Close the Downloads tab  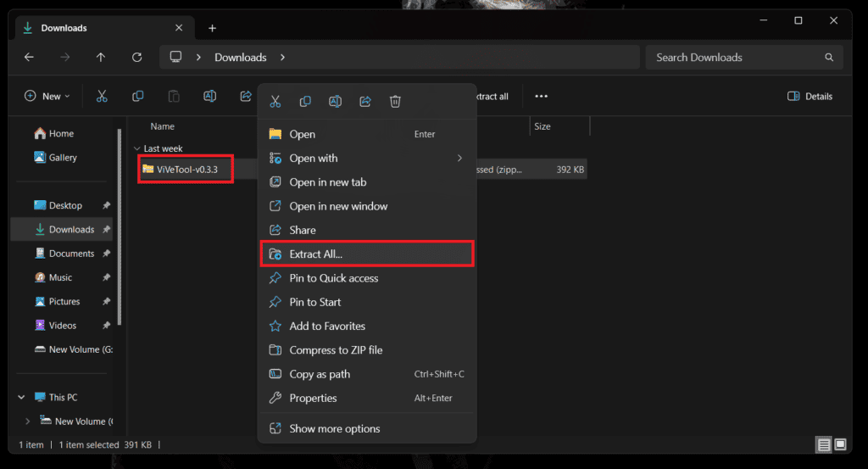179,28
